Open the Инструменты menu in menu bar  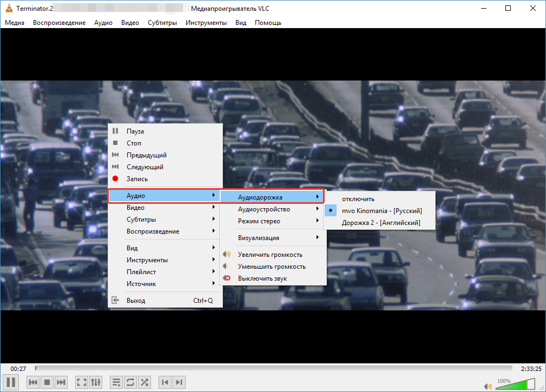coord(206,23)
